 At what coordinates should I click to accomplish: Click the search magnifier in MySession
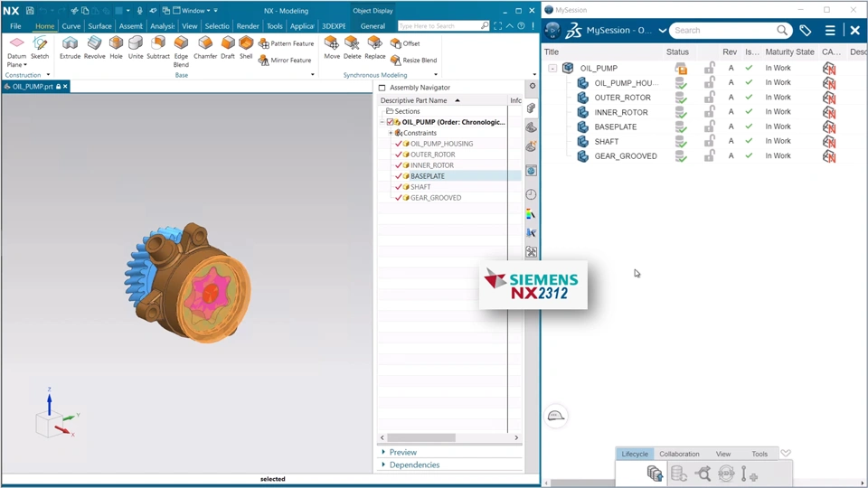tap(781, 31)
